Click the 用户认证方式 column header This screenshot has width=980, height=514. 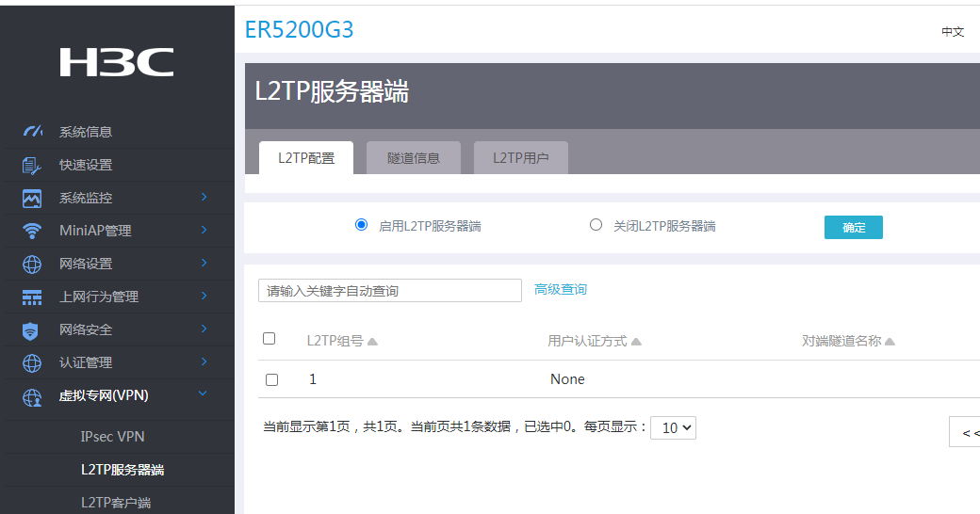click(x=587, y=341)
